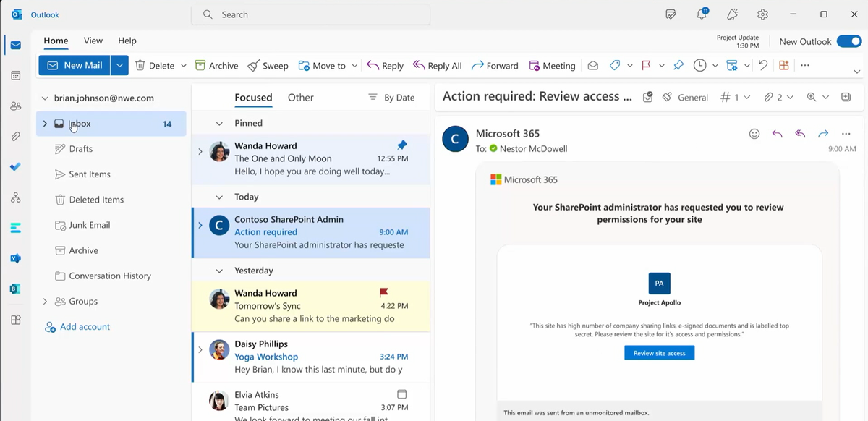Unpin Wanda Howard's The One and Only Moon email
This screenshot has height=421, width=868.
pyautogui.click(x=402, y=145)
